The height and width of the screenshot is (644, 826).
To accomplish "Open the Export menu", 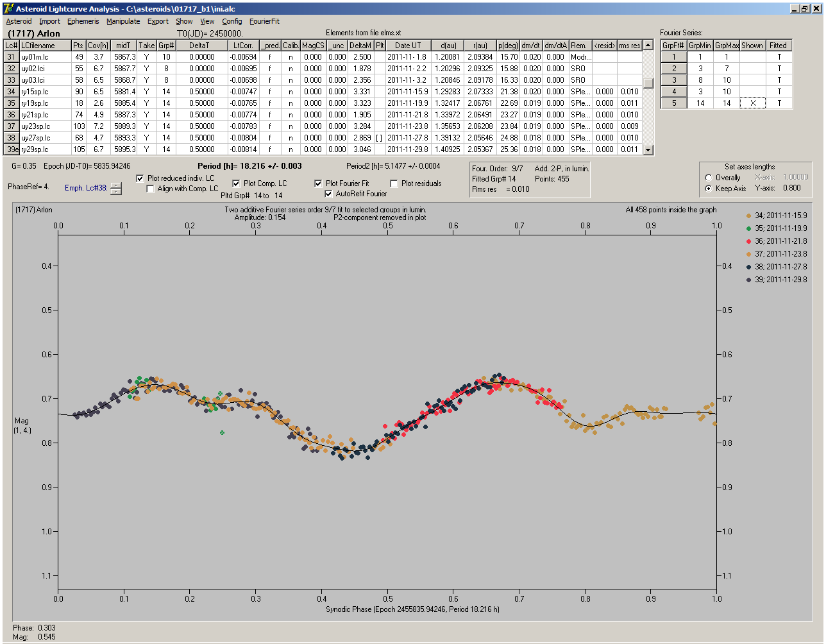I will coord(158,21).
